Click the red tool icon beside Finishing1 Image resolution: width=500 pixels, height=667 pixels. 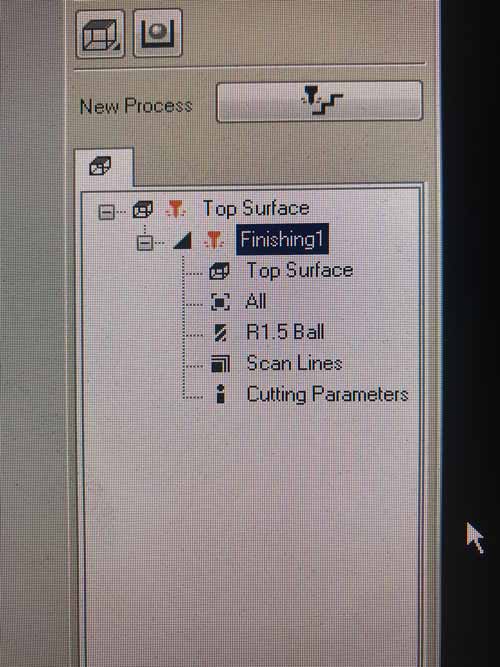point(214,240)
